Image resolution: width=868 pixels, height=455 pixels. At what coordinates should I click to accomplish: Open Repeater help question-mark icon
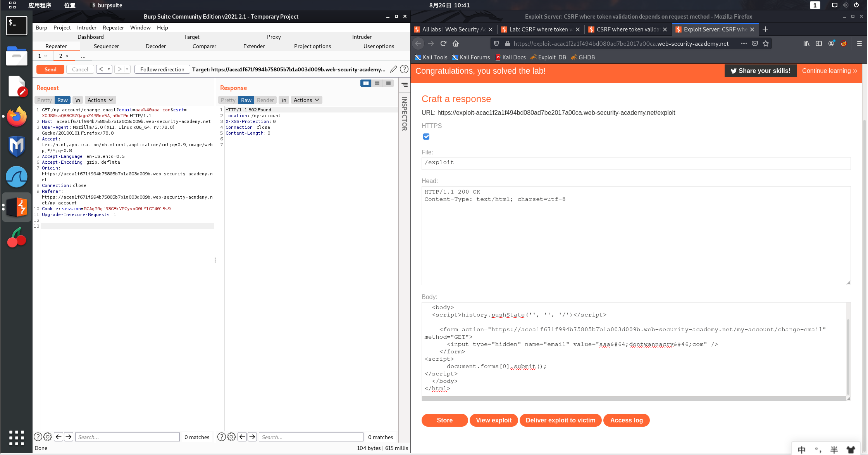pyautogui.click(x=404, y=69)
